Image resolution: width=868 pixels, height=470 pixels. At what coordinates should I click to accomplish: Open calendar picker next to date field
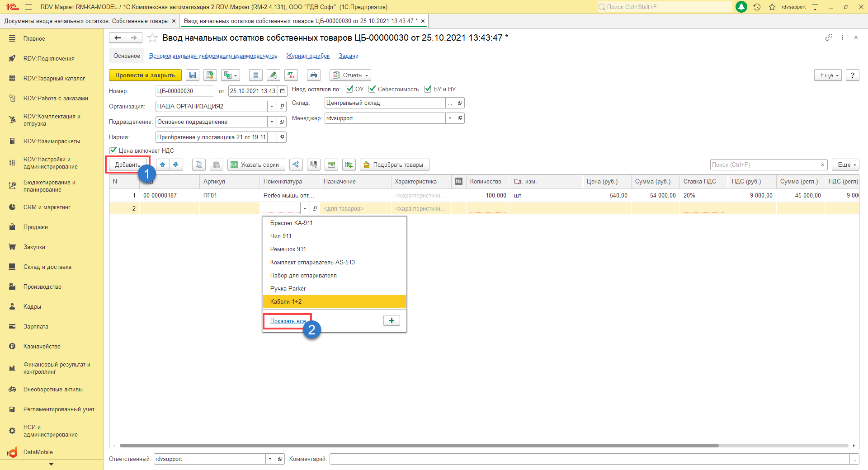283,91
